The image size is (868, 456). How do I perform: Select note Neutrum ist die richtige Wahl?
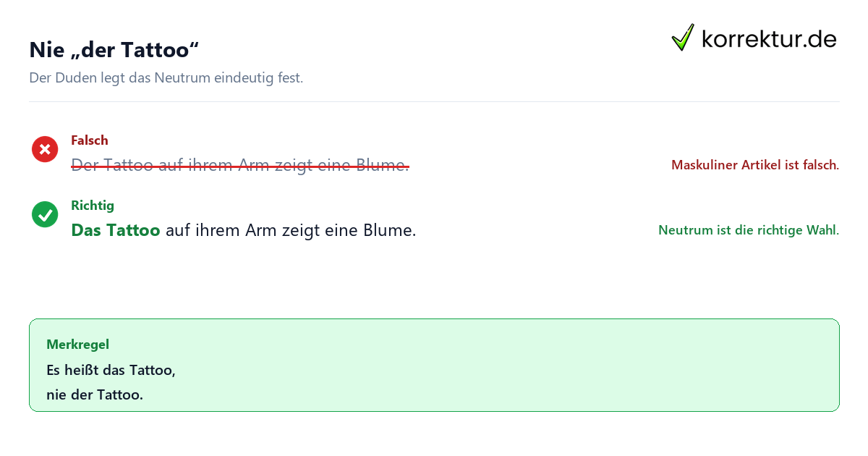click(x=749, y=230)
